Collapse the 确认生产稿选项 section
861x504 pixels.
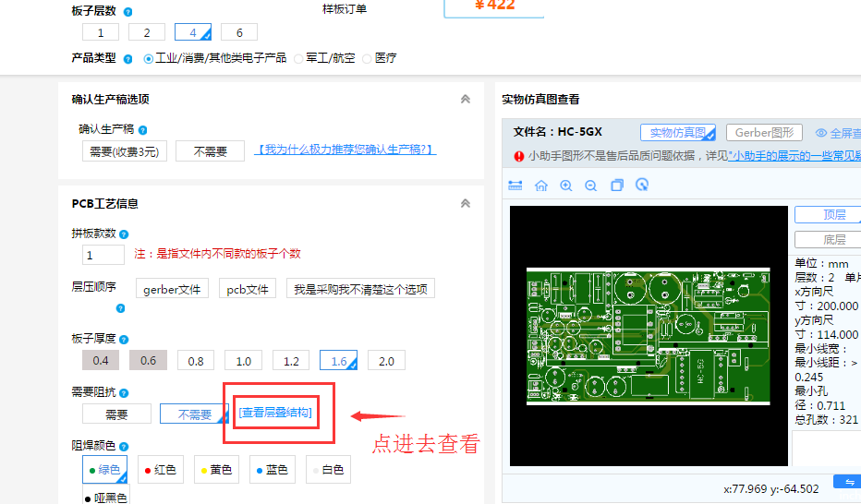[465, 100]
